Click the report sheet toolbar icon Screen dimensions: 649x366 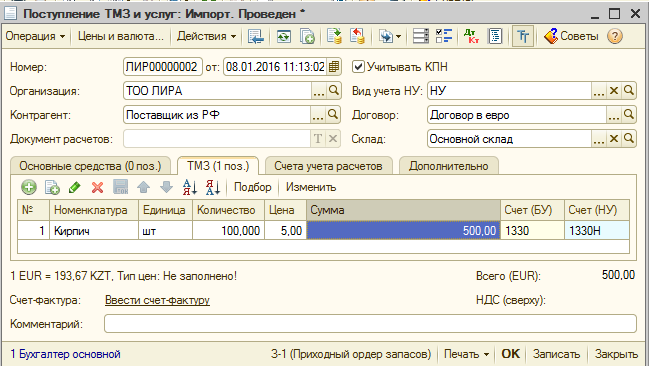click(495, 36)
